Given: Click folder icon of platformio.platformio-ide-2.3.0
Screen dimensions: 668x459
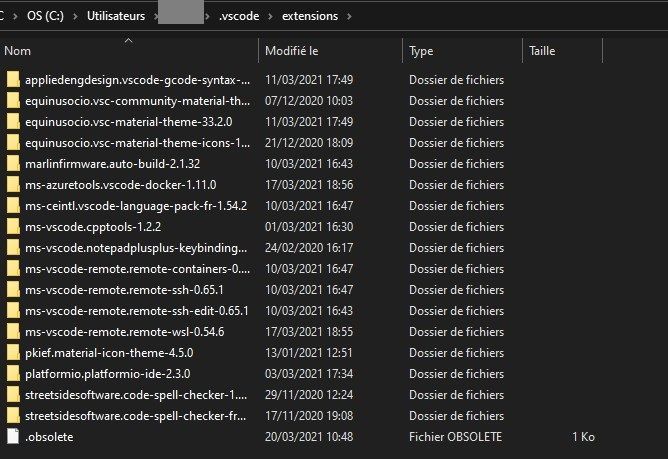Looking at the screenshot, I should pos(13,374).
